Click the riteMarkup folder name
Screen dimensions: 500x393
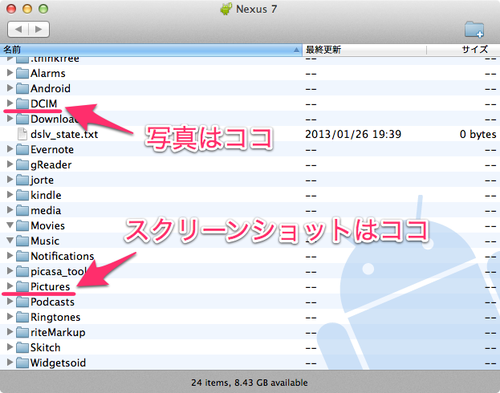pyautogui.click(x=58, y=333)
